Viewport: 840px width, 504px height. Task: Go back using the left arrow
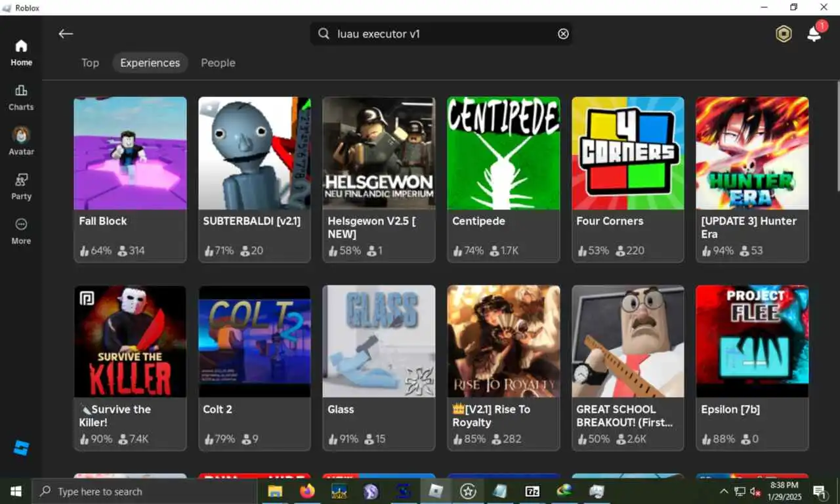(66, 33)
